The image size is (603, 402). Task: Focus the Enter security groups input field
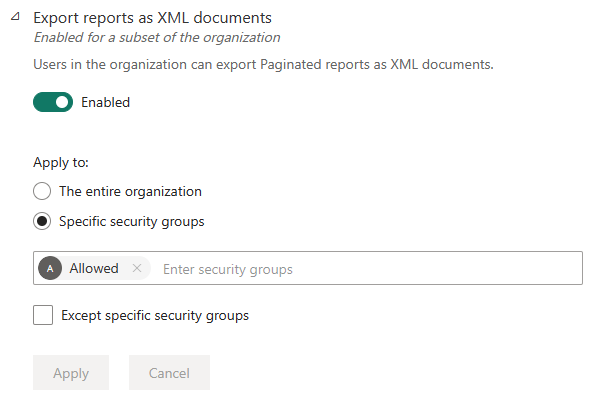[300, 269]
